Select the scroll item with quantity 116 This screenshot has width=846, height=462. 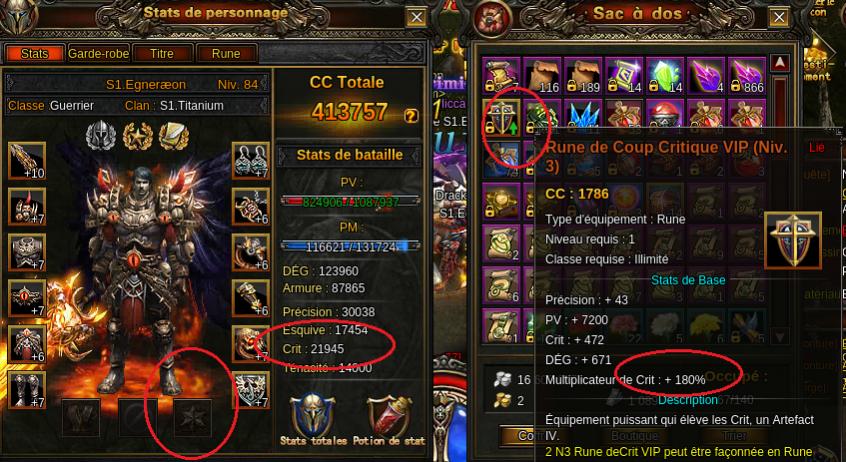point(543,76)
